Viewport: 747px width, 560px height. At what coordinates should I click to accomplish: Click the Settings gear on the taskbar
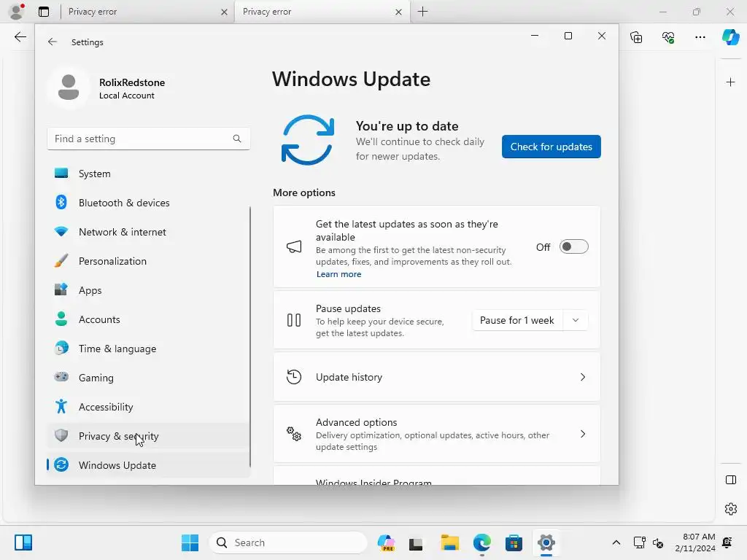(x=546, y=542)
